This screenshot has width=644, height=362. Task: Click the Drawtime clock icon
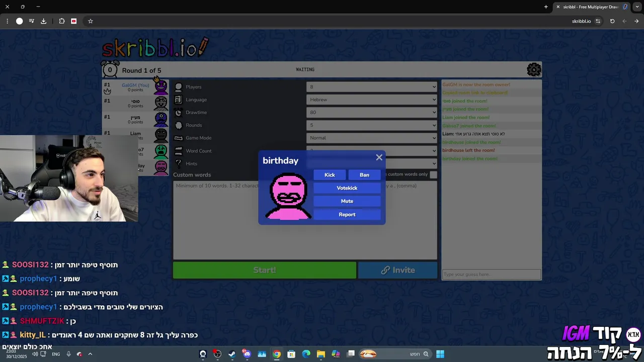[178, 113]
